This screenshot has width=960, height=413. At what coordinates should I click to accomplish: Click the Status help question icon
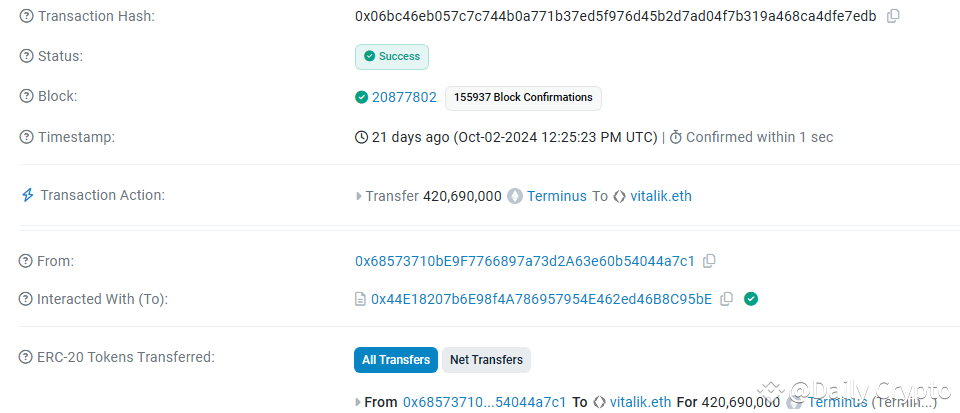point(28,56)
